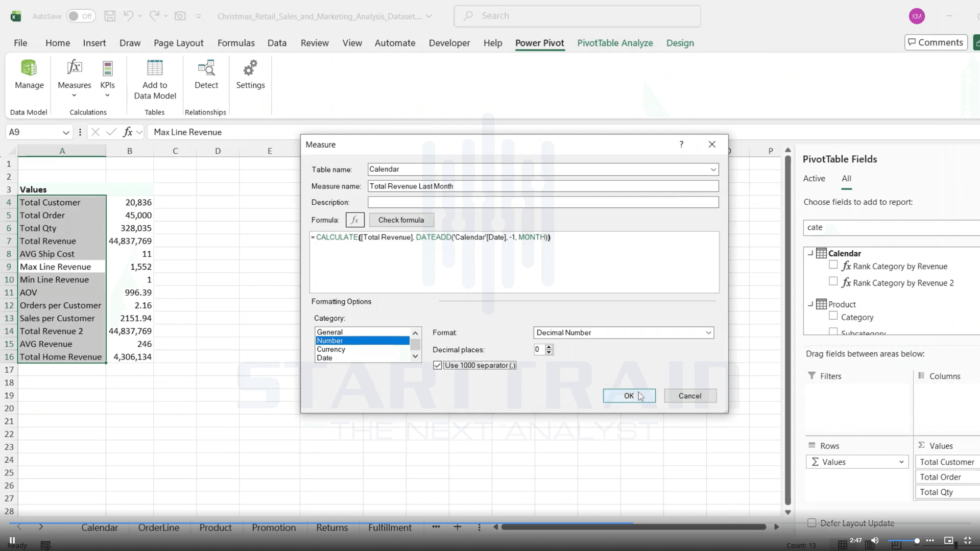Open the KPIs ribbon button
This screenshot has width=980, height=551.
click(x=107, y=78)
